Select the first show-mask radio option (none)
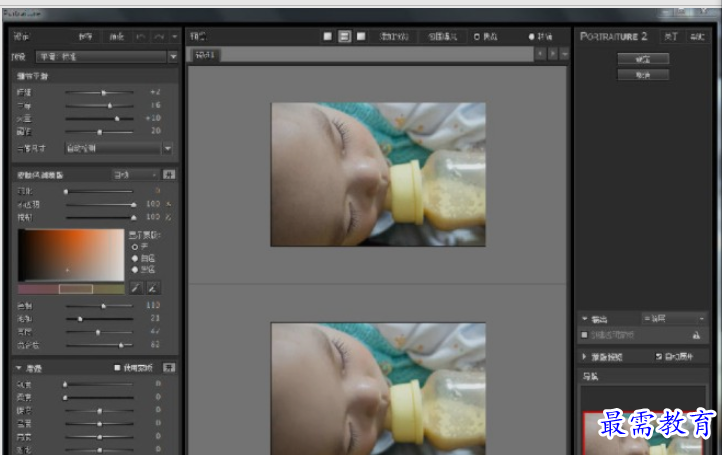The width and height of the screenshot is (722, 455). coord(135,247)
